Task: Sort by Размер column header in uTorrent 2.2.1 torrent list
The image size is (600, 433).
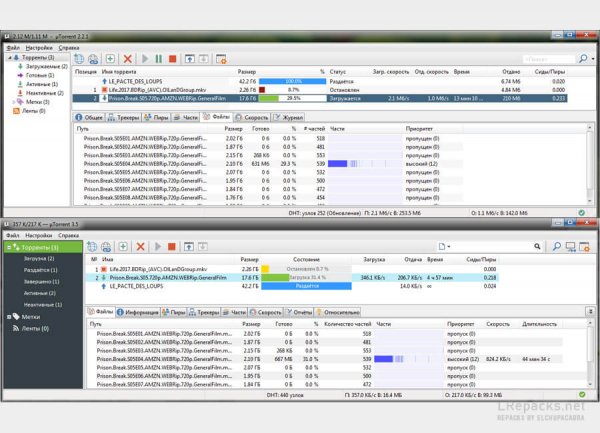Action: pyautogui.click(x=247, y=72)
